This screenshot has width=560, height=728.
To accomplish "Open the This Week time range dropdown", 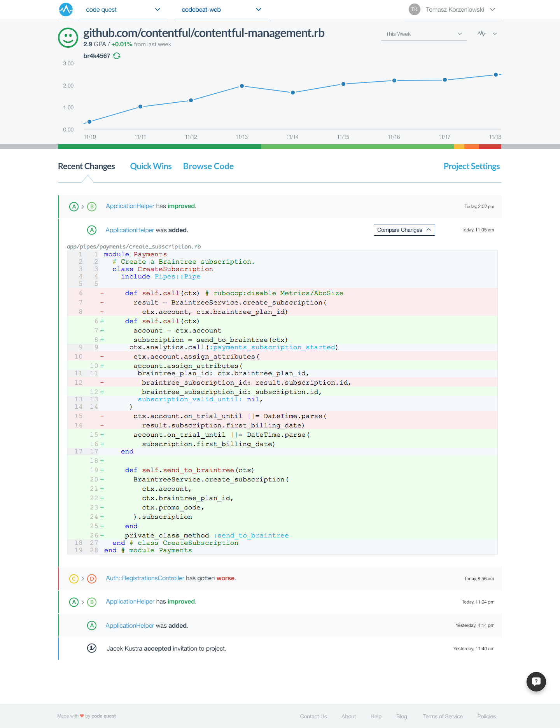I will point(424,34).
